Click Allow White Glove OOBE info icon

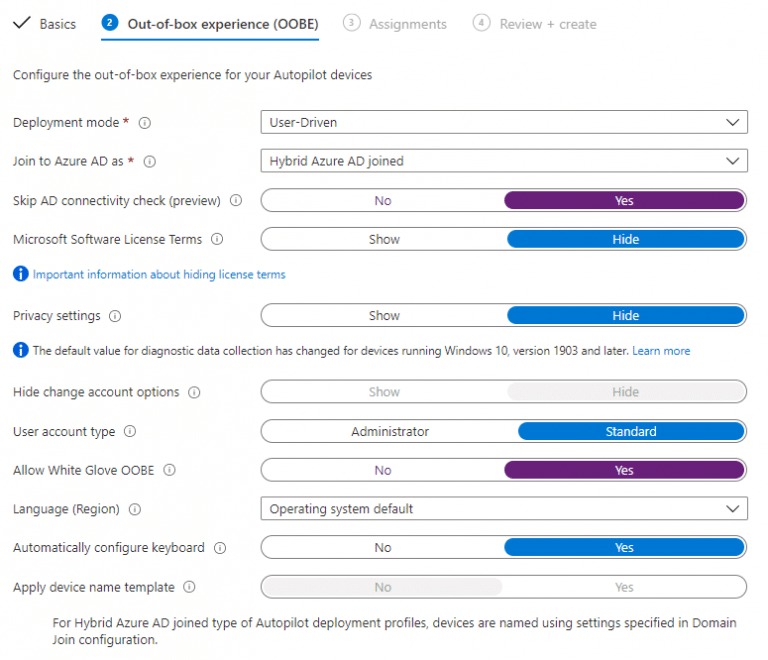click(169, 470)
